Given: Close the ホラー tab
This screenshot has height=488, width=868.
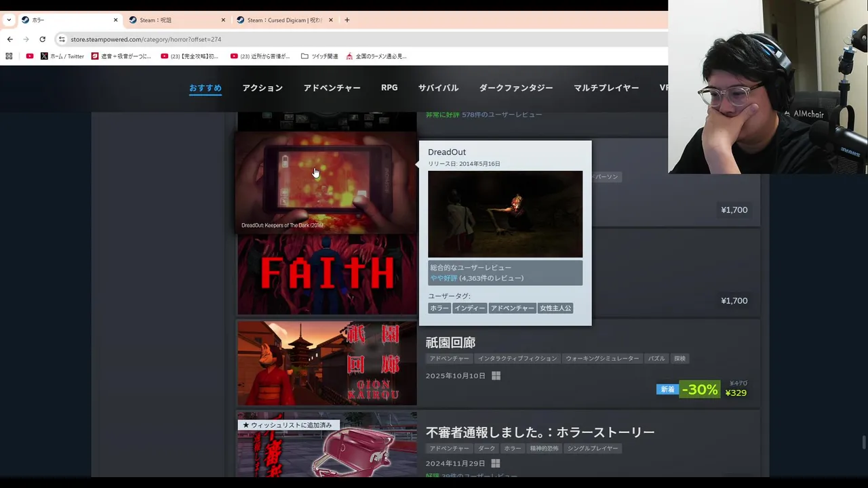Looking at the screenshot, I should click(115, 20).
